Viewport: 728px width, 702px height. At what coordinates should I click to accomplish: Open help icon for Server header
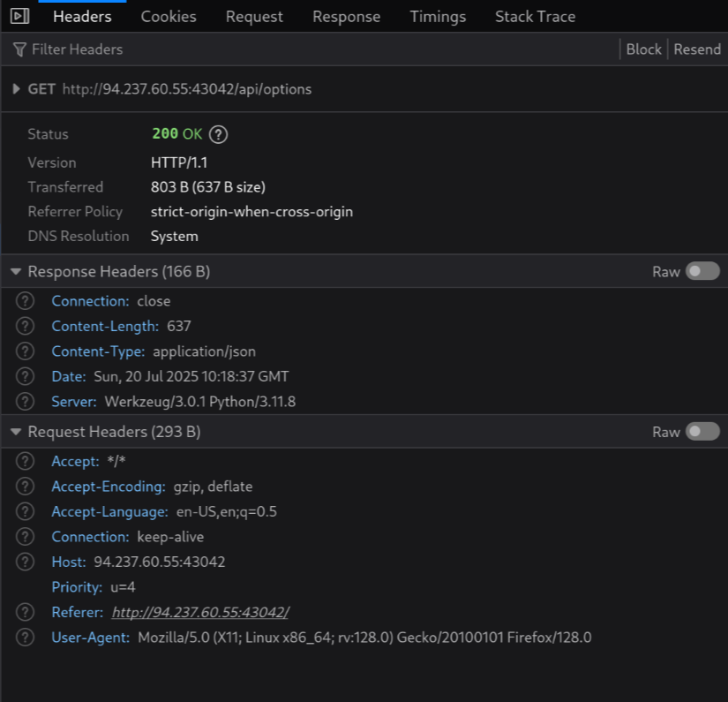pos(25,402)
